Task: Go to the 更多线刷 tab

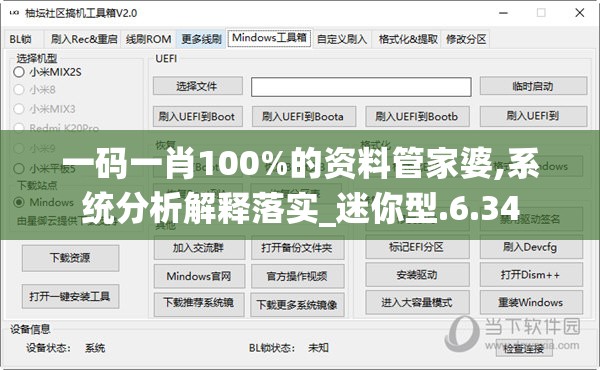Action: [201, 39]
